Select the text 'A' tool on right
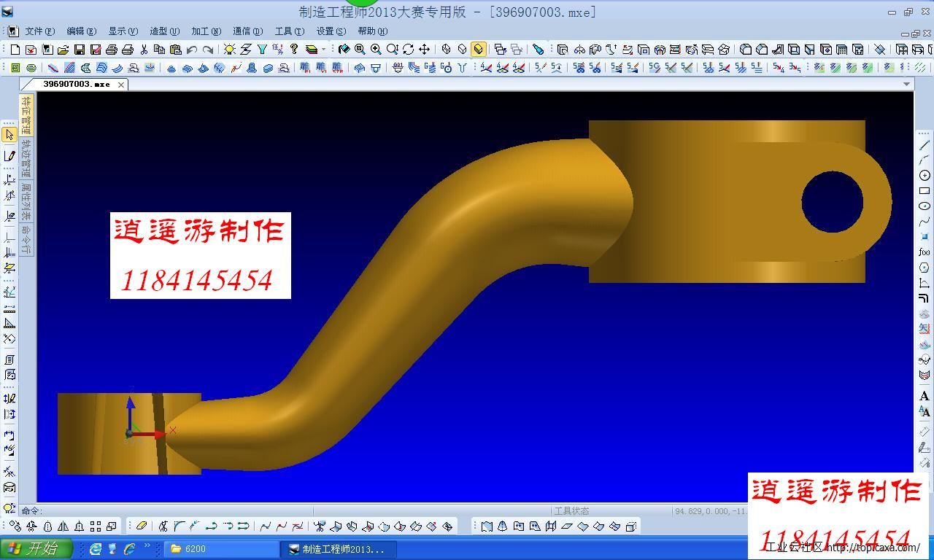 [925, 396]
